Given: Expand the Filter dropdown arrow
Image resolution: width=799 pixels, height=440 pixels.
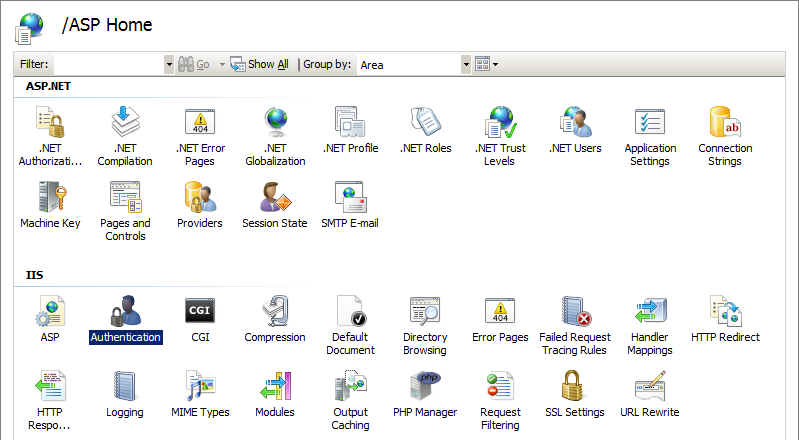Looking at the screenshot, I should [169, 64].
